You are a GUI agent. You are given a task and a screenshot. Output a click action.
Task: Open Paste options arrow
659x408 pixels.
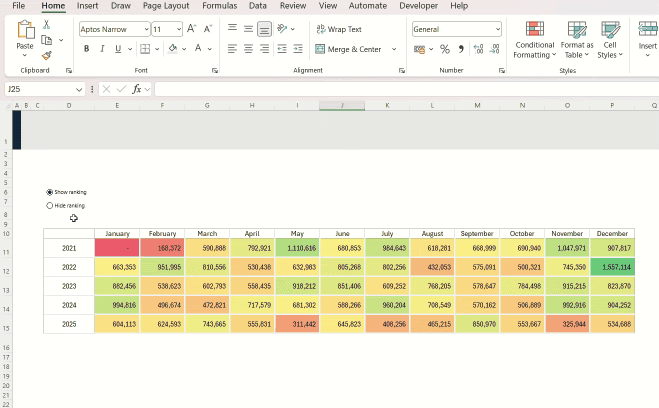click(x=25, y=55)
